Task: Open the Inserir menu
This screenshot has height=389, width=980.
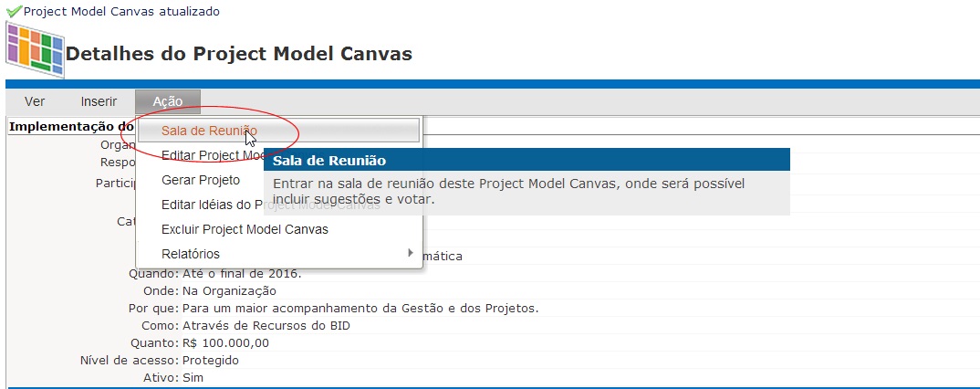Action: [99, 102]
